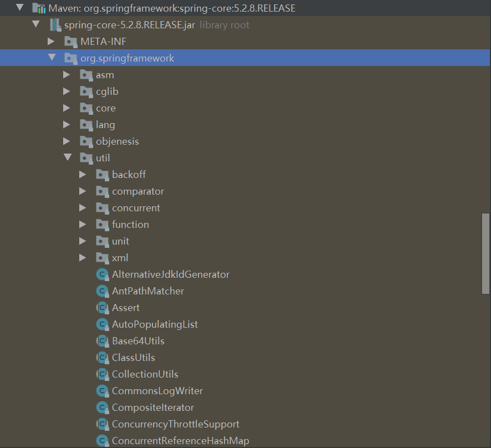Select the META-INF label
491x448 pixels.
click(103, 42)
